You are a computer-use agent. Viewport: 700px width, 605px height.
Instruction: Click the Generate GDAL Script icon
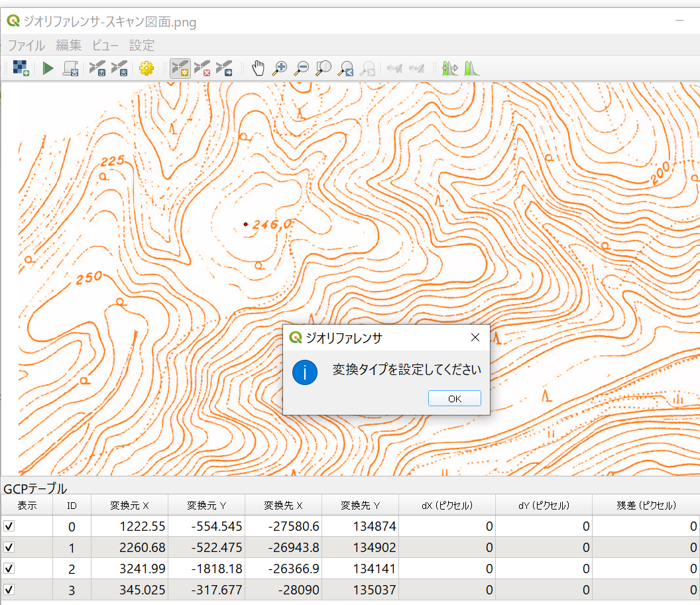[x=70, y=68]
